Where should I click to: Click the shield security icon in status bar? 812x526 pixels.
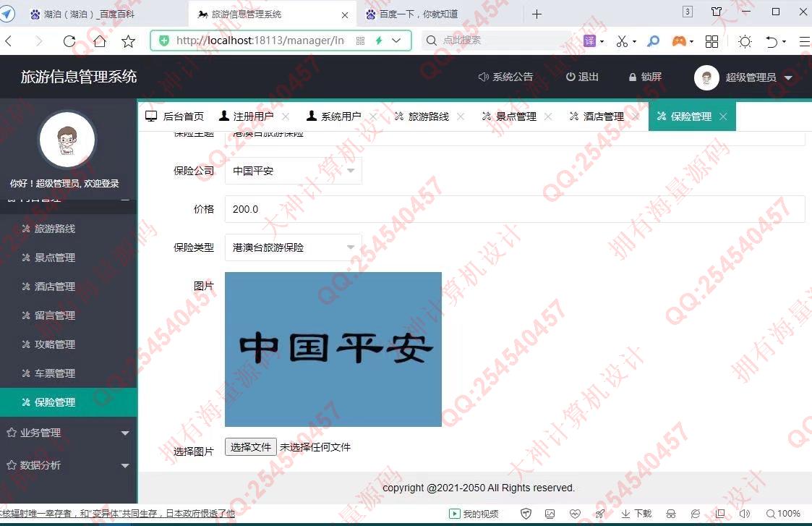click(x=526, y=514)
